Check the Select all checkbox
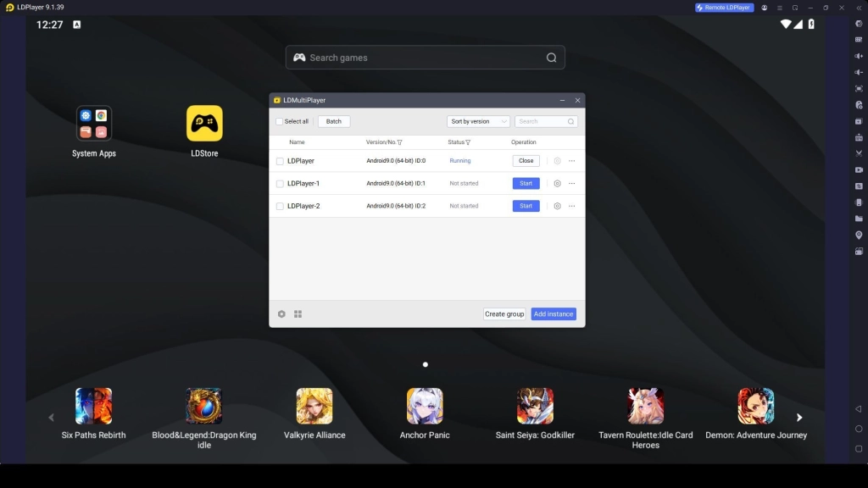The height and width of the screenshot is (488, 868). click(x=279, y=121)
